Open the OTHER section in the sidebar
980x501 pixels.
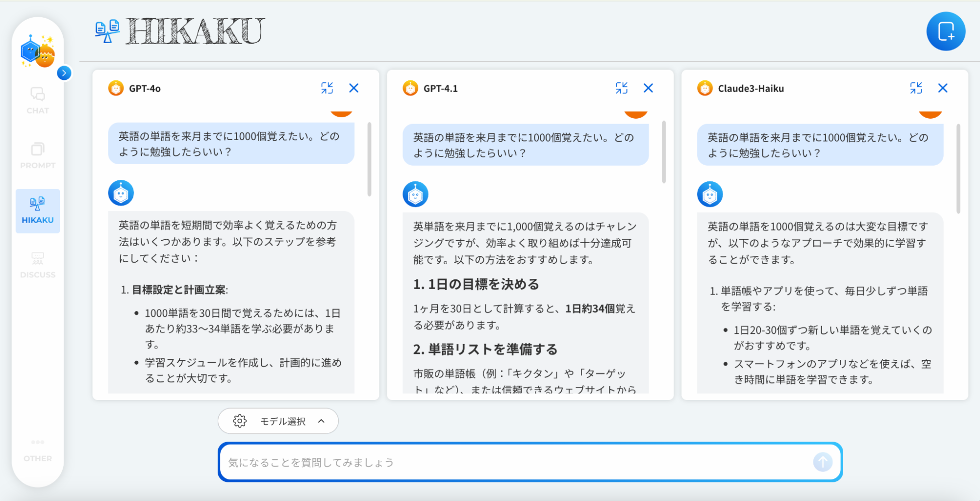37,449
